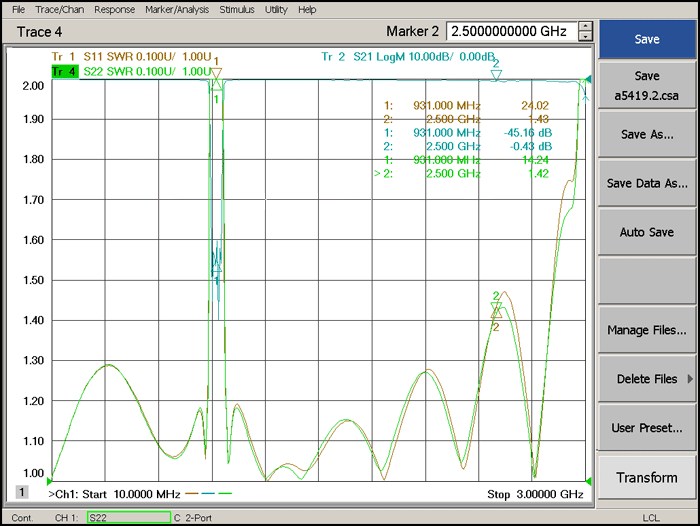The width and height of the screenshot is (700, 526).
Task: Open the Response menu
Action: point(114,9)
